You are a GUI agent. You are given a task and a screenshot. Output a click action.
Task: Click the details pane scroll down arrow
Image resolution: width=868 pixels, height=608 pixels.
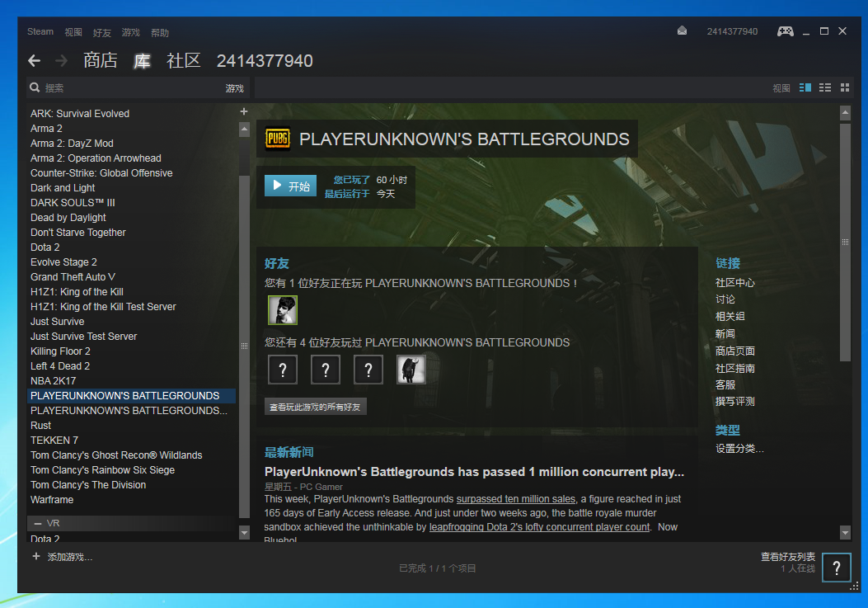click(845, 533)
